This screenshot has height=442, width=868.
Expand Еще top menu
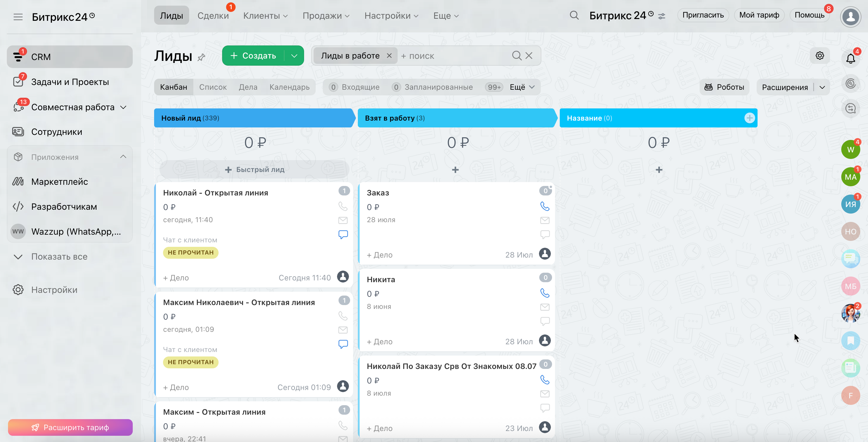click(x=446, y=16)
